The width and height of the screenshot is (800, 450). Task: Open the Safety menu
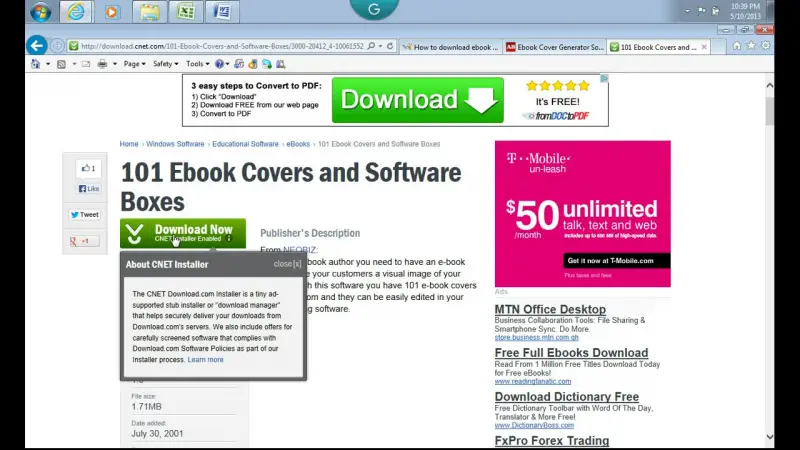point(166,64)
